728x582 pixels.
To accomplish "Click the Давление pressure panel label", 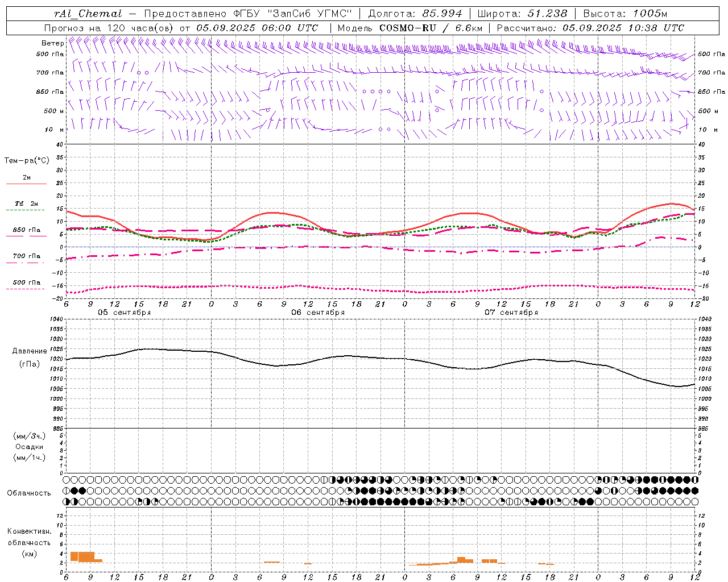I will point(30,351).
